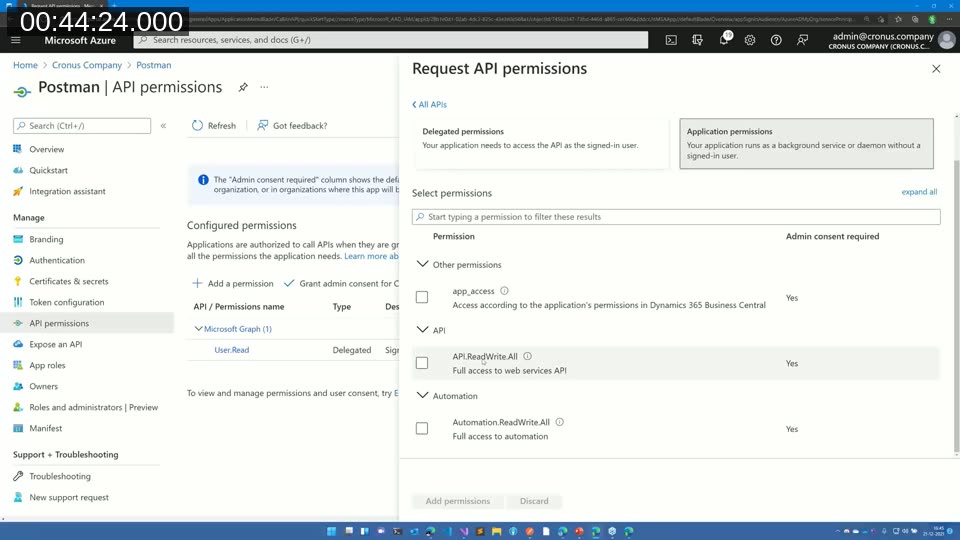960x540 pixels.
Task: Open App roles page
Action: click(x=47, y=365)
